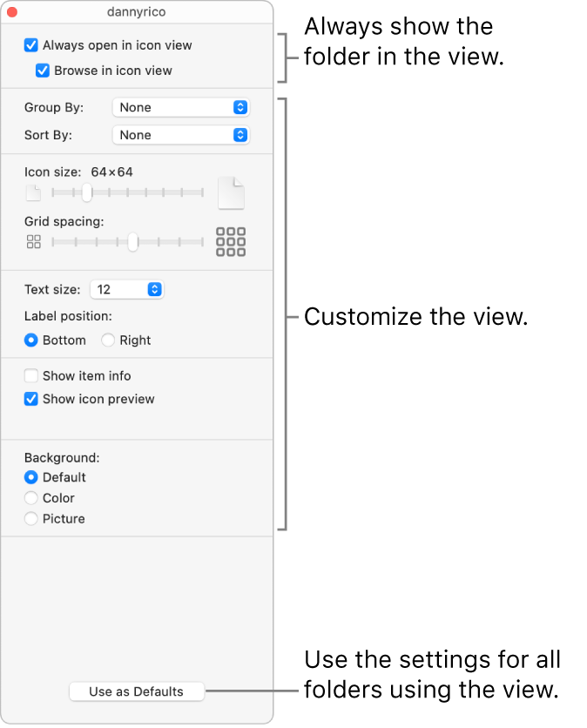The height and width of the screenshot is (728, 587).
Task: Open the Group By dropdown
Action: (x=181, y=108)
